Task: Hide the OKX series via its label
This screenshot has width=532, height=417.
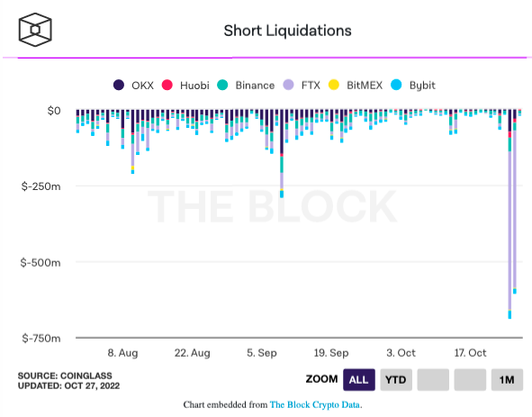Action: coord(142,86)
